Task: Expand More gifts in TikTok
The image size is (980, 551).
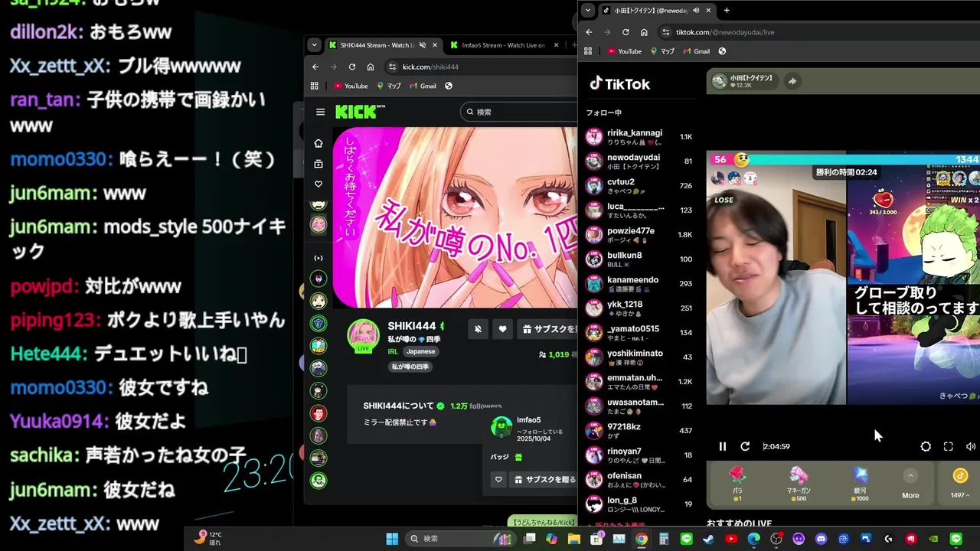Action: coord(910,484)
